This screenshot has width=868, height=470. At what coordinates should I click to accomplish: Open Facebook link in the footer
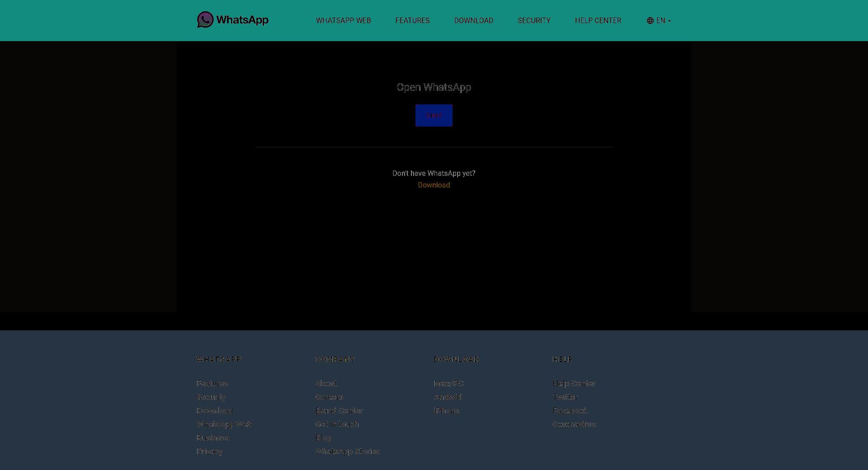pyautogui.click(x=570, y=410)
